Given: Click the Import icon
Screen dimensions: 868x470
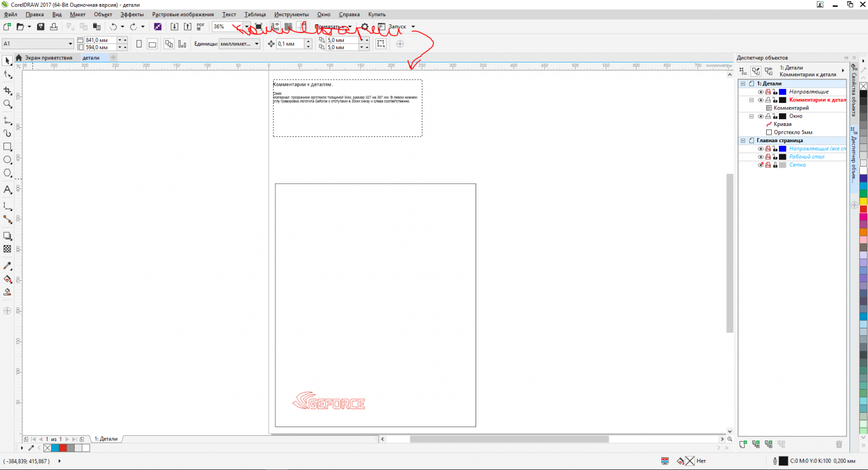Looking at the screenshot, I should pos(174,27).
